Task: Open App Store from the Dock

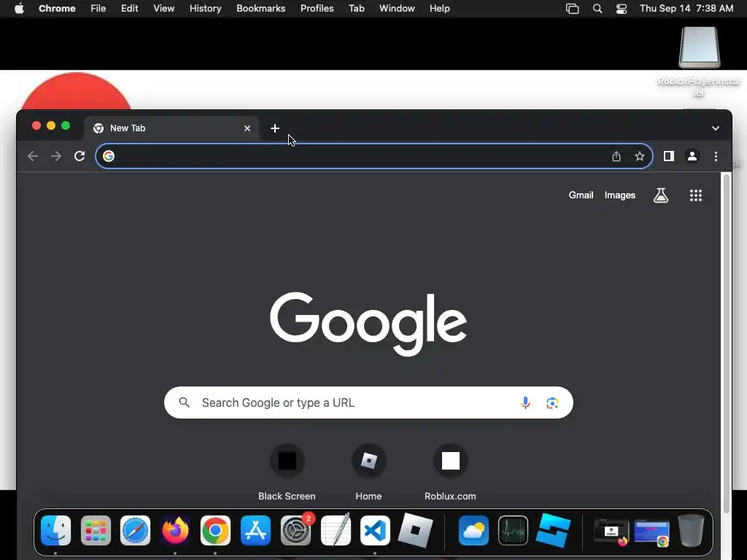Action: click(255, 531)
